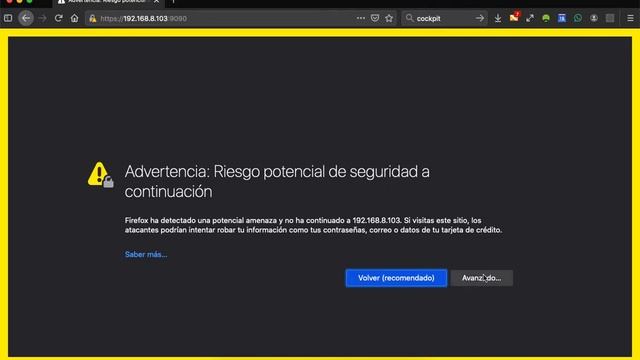The width and height of the screenshot is (640, 360).
Task: Go back to the previous page
Action: click(26, 18)
